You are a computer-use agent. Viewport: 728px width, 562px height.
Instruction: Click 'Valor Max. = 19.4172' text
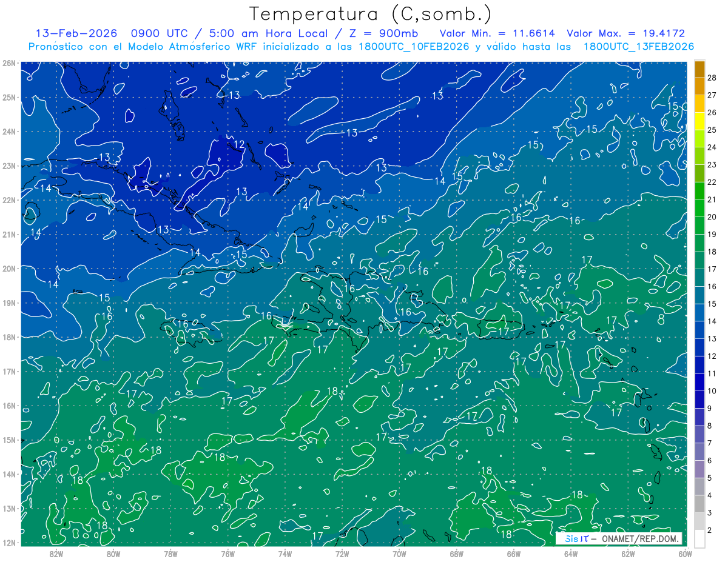626,33
